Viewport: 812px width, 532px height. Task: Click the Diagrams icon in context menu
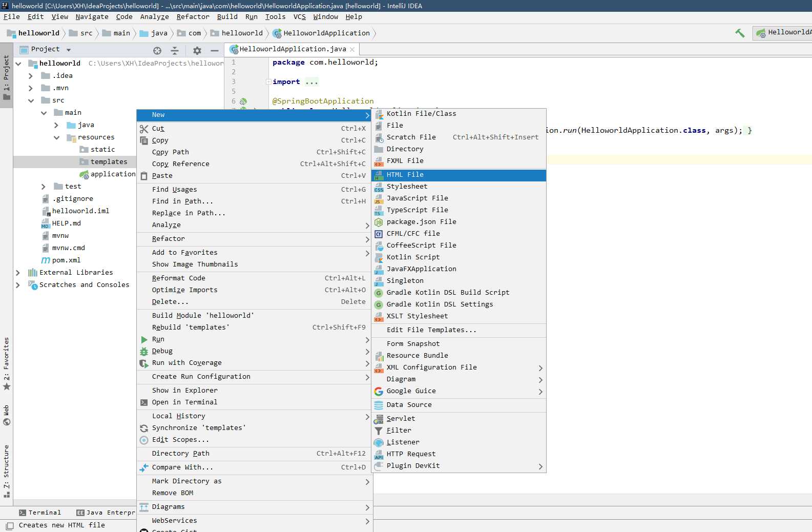144,507
